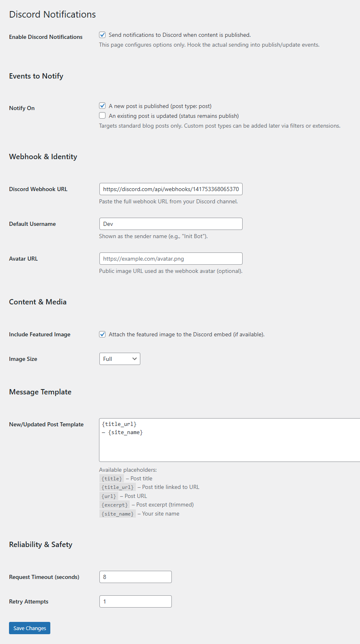Image resolution: width=360 pixels, height=644 pixels.
Task: Click the {title_url} placeholder in the list
Action: [117, 487]
